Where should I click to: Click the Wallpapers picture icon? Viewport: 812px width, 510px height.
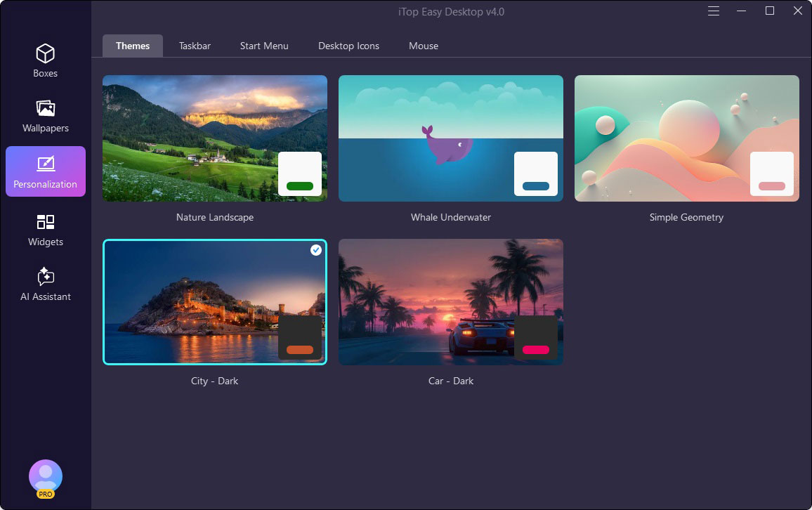(45, 107)
